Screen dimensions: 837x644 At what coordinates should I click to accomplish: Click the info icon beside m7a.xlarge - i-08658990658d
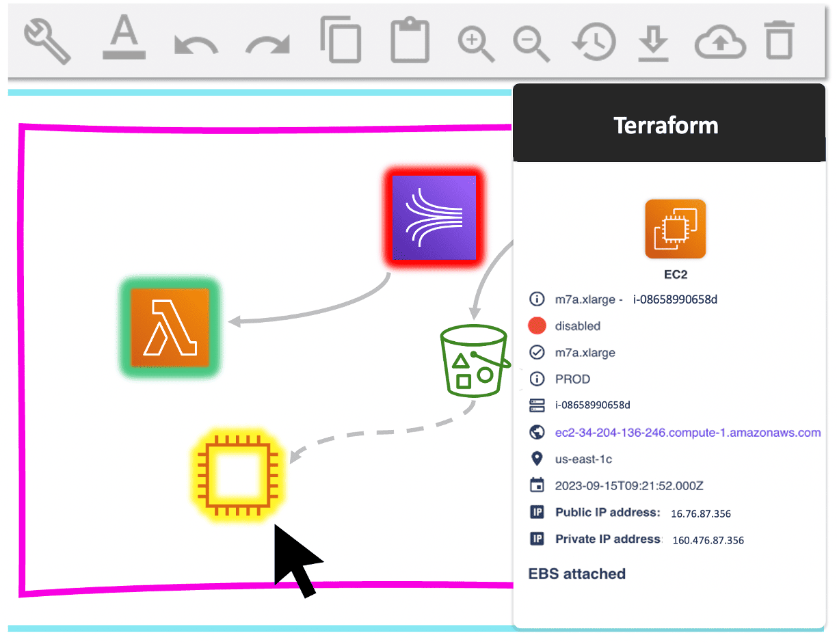[537, 299]
